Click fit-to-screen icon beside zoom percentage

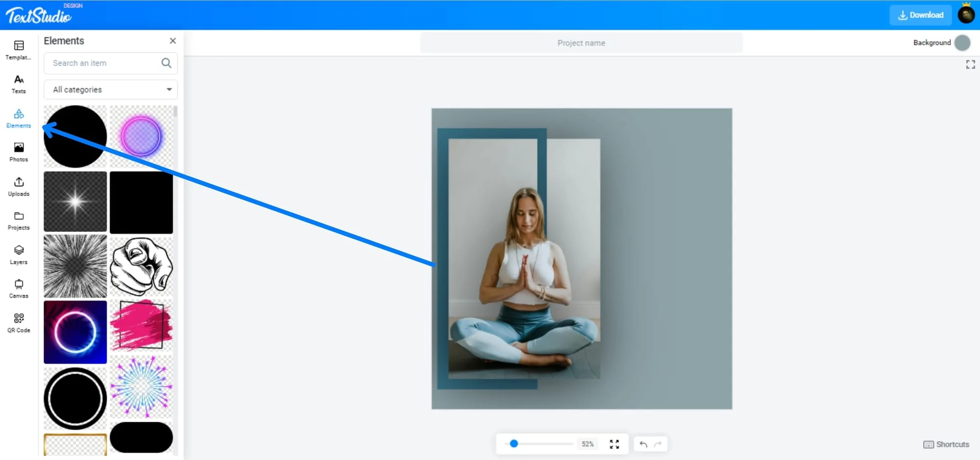[614, 444]
